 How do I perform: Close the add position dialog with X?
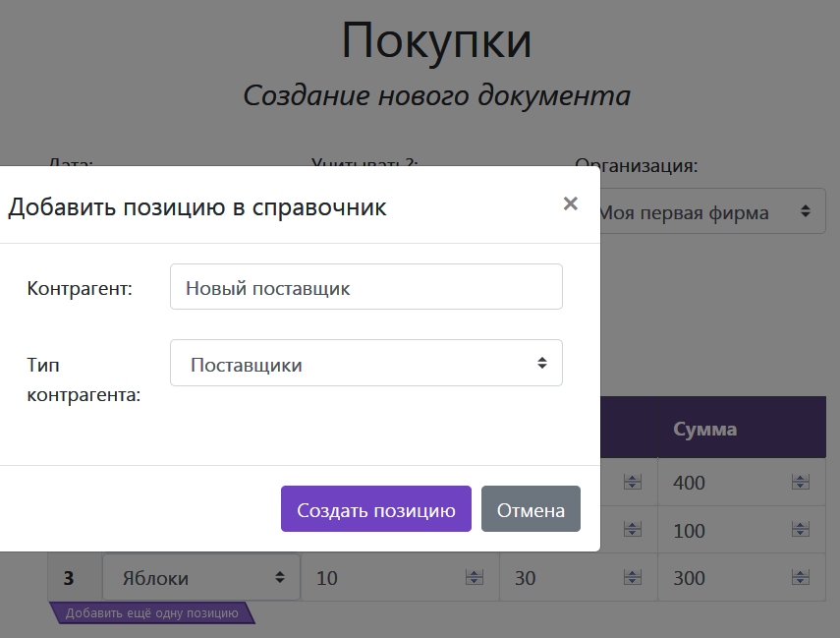(570, 204)
